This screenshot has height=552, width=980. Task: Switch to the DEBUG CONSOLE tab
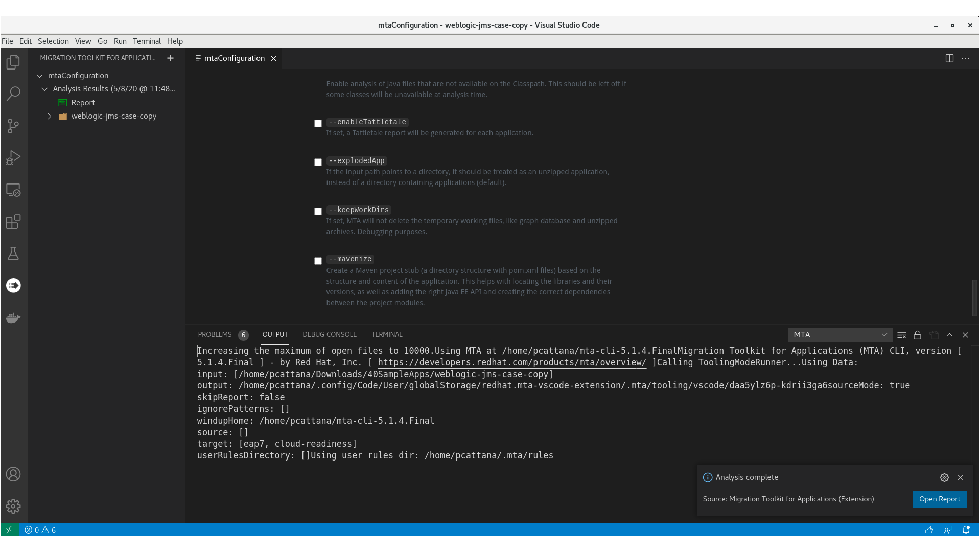tap(330, 335)
